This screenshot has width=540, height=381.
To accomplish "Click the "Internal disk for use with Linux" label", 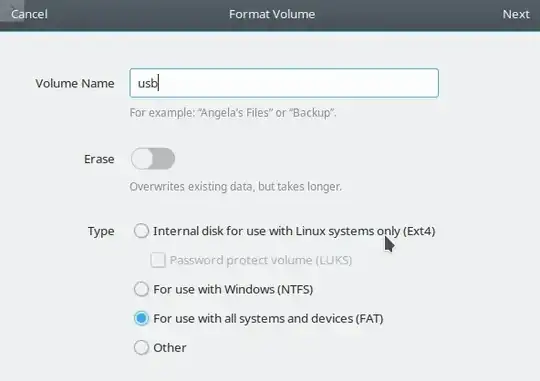I will click(294, 231).
